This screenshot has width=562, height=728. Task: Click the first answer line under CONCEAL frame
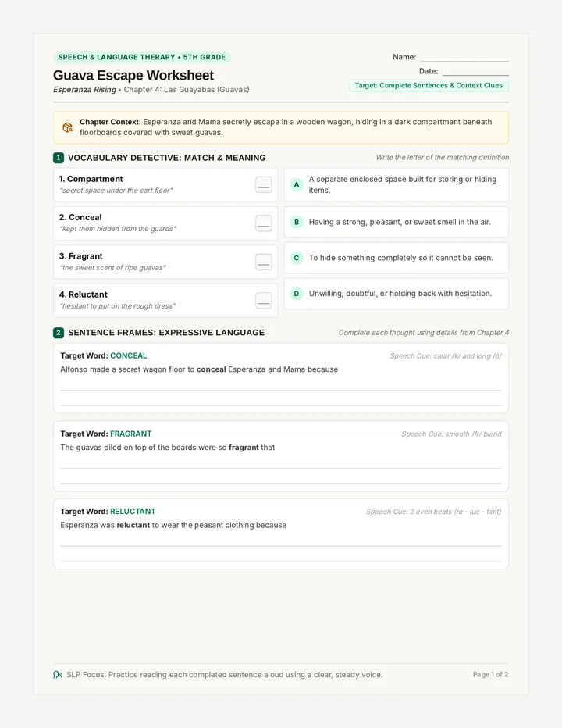(281, 390)
